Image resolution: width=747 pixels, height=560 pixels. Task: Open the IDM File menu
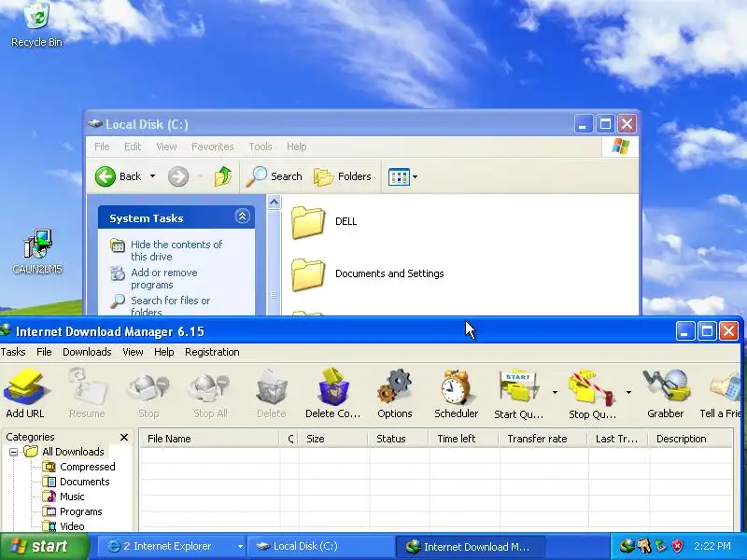[44, 352]
